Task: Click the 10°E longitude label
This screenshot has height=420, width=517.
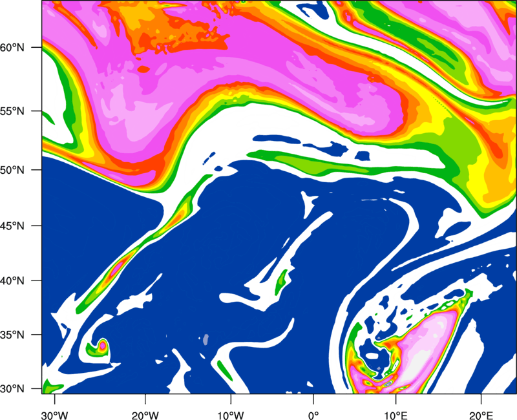Action: pyautogui.click(x=396, y=415)
